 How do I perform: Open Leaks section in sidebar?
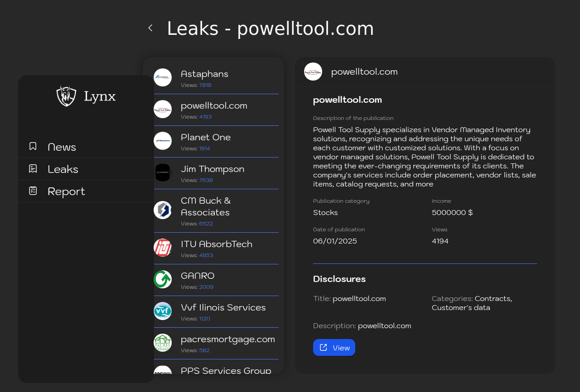(x=86, y=169)
